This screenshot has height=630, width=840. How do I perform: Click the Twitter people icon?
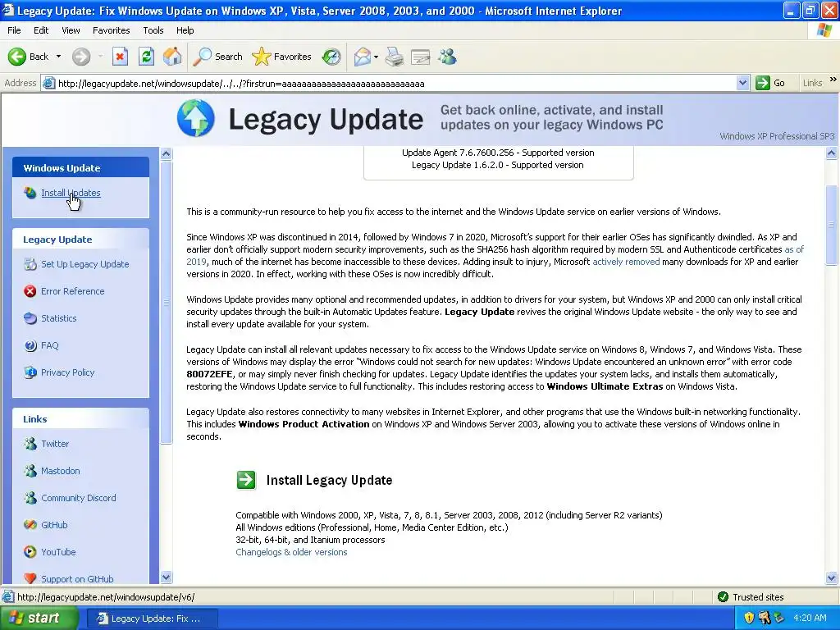30,444
